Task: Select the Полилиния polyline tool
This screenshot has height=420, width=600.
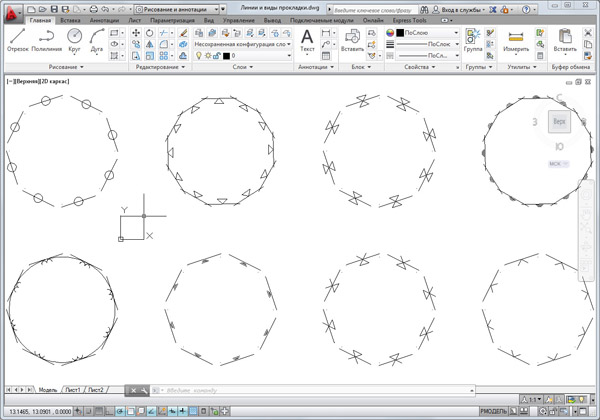Action: pyautogui.click(x=46, y=38)
